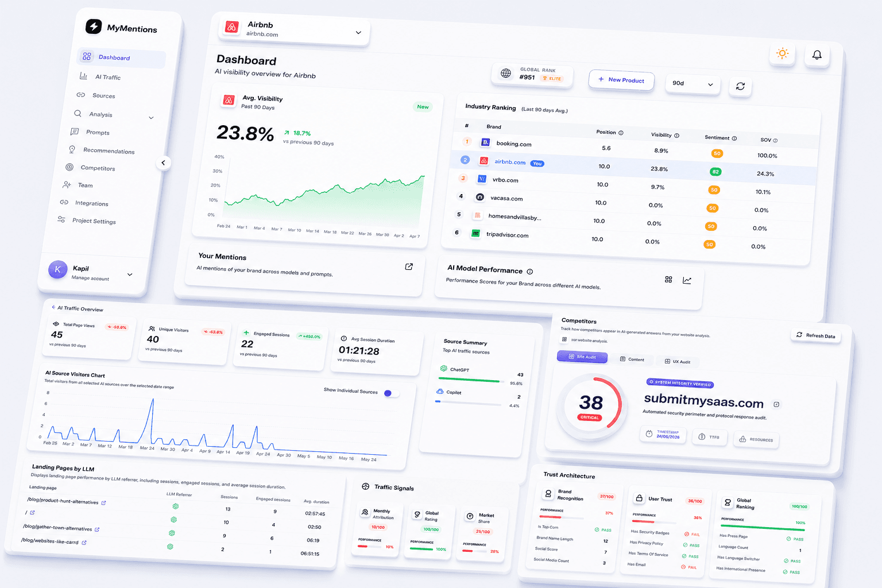Open AI Traffic in the sidebar
882x588 pixels.
(x=107, y=77)
